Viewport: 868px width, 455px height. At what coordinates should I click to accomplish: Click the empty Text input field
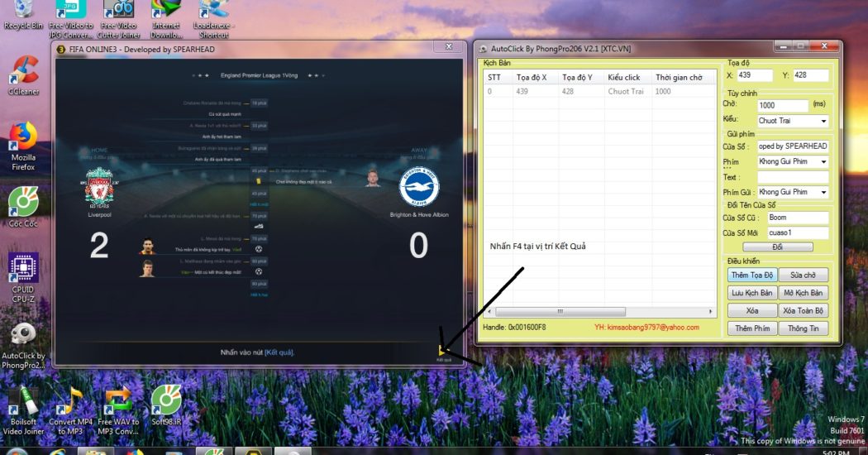793,177
